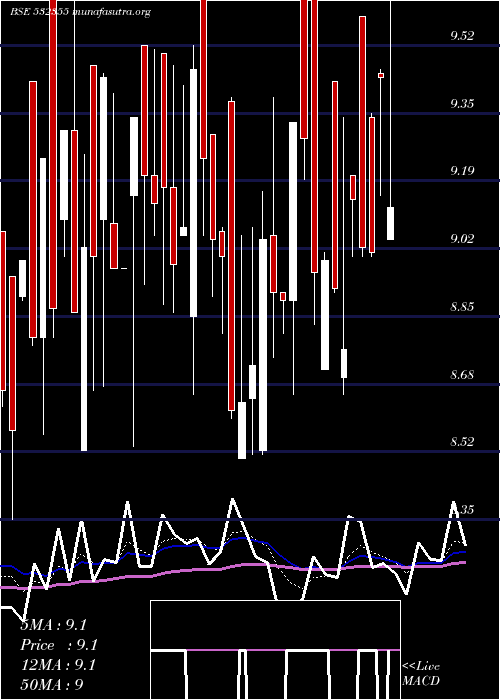Click the <<Live MACD label
The image size is (500, 700).
[x=421, y=674]
